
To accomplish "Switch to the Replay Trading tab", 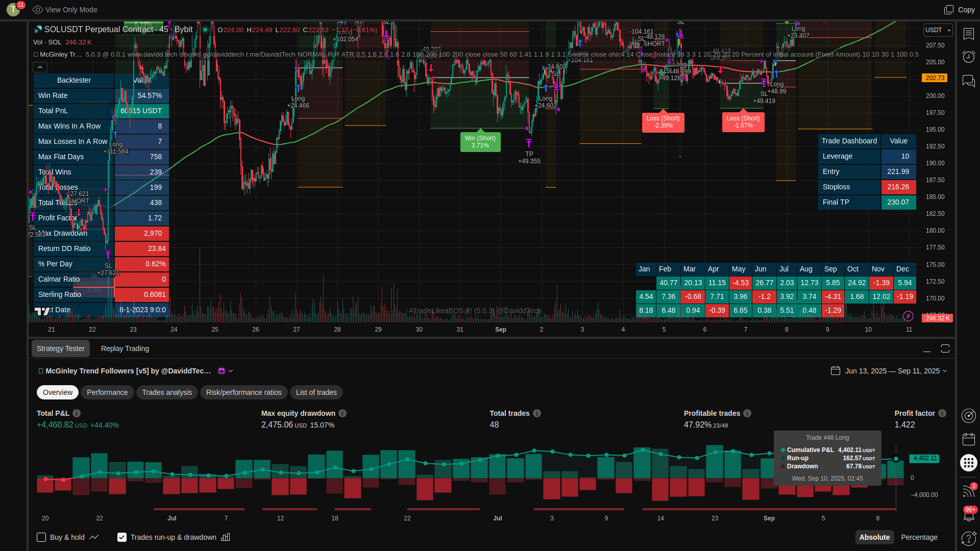I will pyautogui.click(x=125, y=348).
